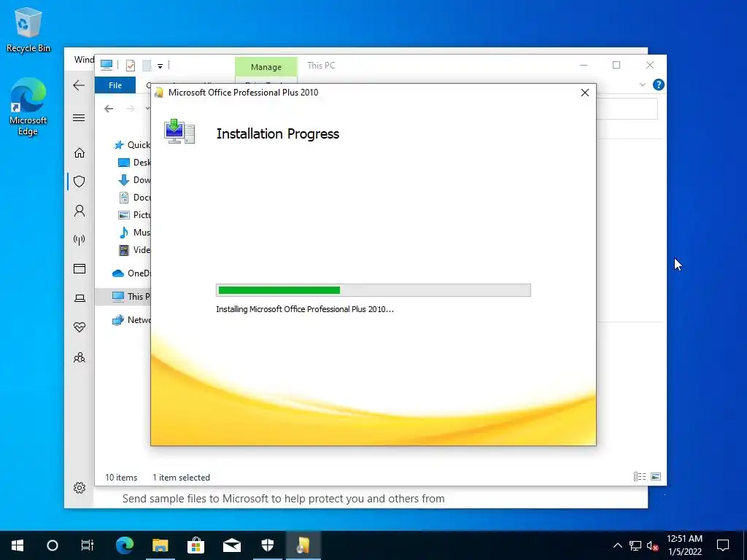Image resolution: width=747 pixels, height=560 pixels.
Task: Close the Office 2010 installer dialog
Action: [x=585, y=93]
